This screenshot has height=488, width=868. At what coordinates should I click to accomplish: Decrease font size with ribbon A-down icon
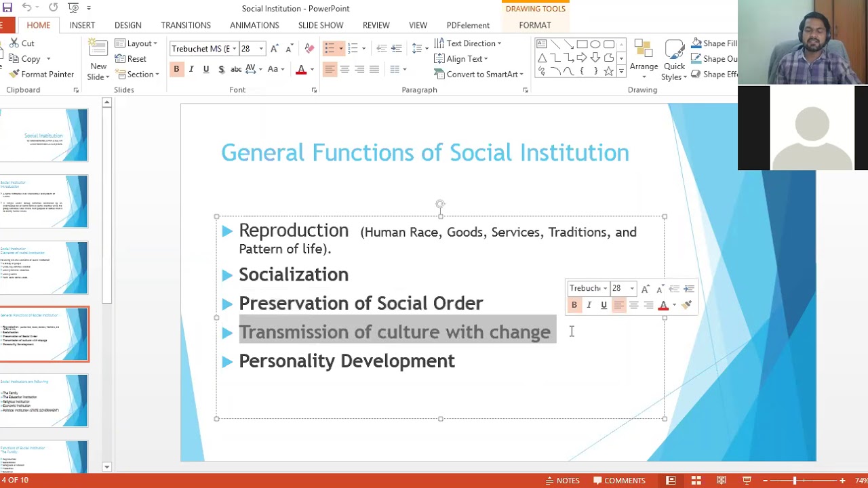coord(289,49)
